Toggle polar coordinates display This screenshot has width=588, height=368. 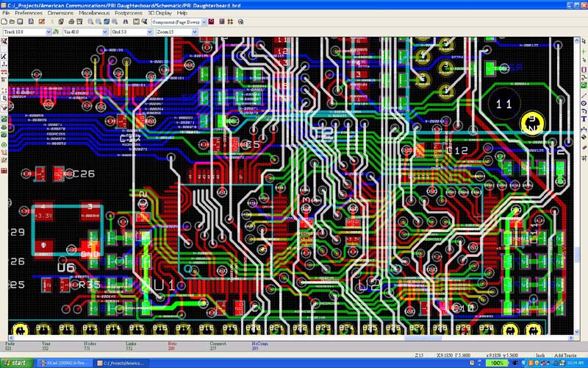(x=4, y=57)
